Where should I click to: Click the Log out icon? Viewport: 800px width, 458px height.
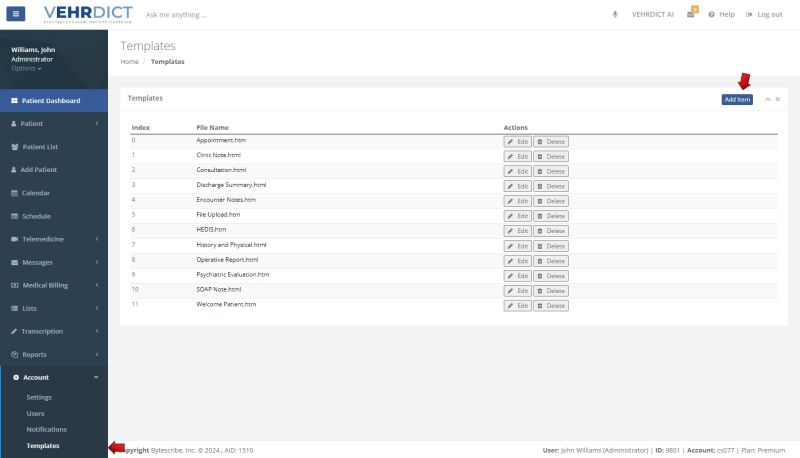coord(749,14)
